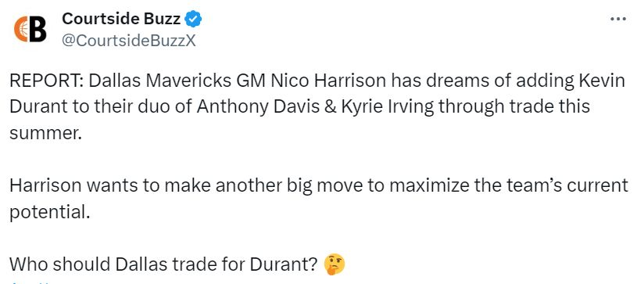
Task: Click the 'Who should Dallas trade' question
Action: coord(164,264)
